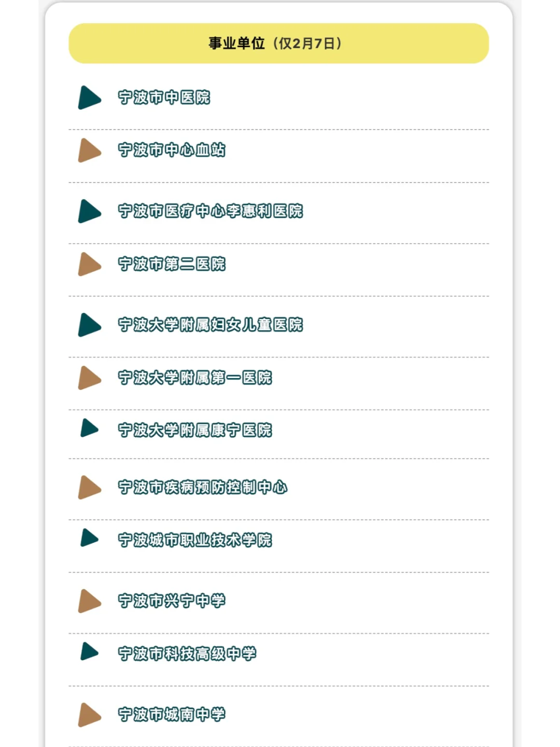Image resolution: width=560 pixels, height=747 pixels.
Task: Click the green arrow beside 宁波城市职业技术学院
Action: 89,538
